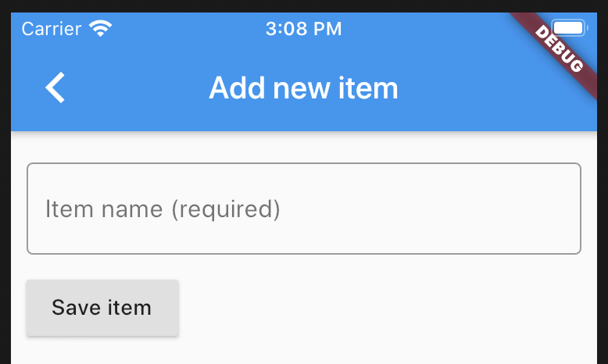Image resolution: width=608 pixels, height=364 pixels.
Task: Tap the back chevron arrow
Action: (55, 87)
